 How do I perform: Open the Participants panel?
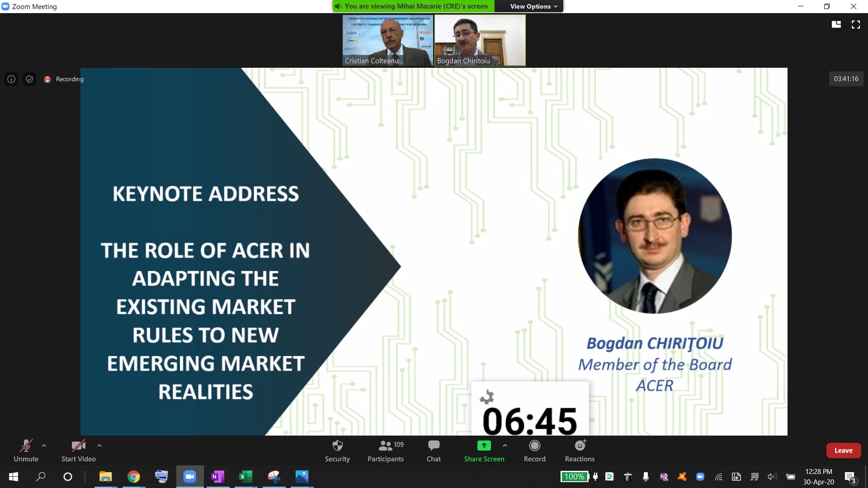click(386, 450)
